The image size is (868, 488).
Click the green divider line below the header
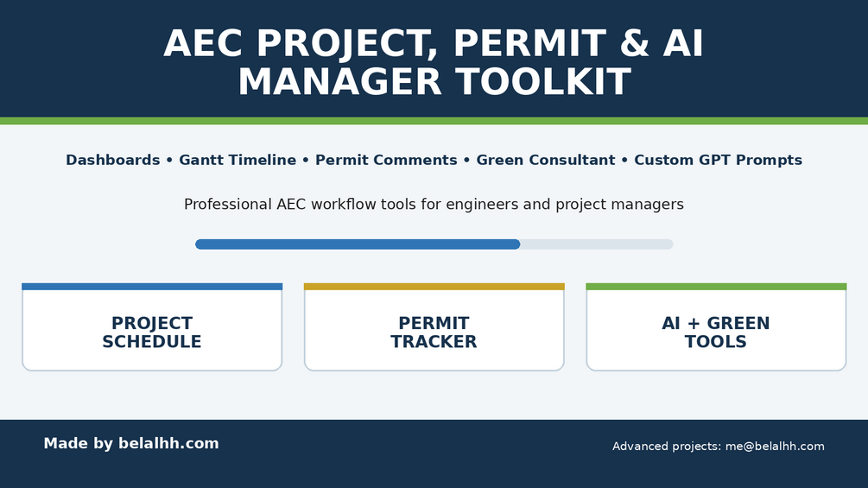click(434, 121)
